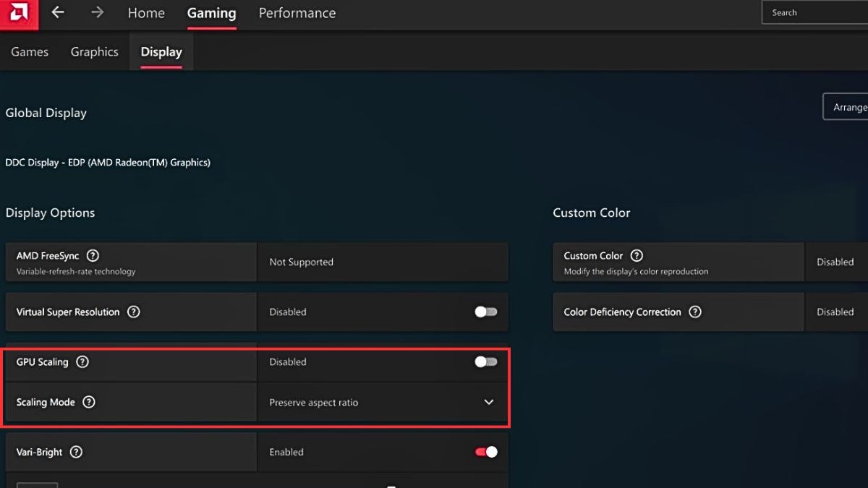This screenshot has height=488, width=868.
Task: Disable the Vari-Bright toggle
Action: click(x=486, y=452)
